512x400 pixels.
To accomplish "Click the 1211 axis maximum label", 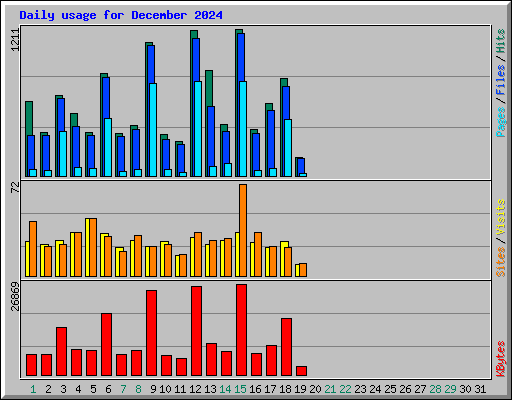I will pyautogui.click(x=15, y=40).
